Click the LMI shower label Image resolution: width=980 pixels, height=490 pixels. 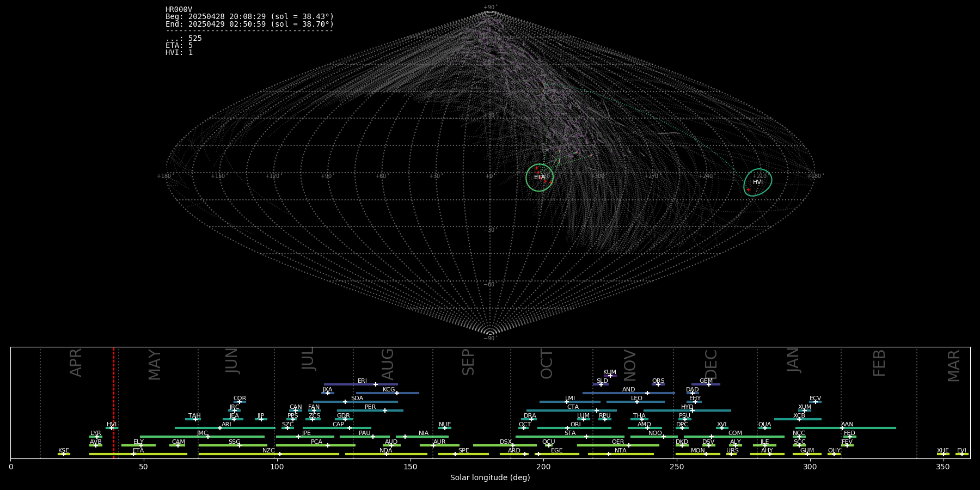point(570,399)
